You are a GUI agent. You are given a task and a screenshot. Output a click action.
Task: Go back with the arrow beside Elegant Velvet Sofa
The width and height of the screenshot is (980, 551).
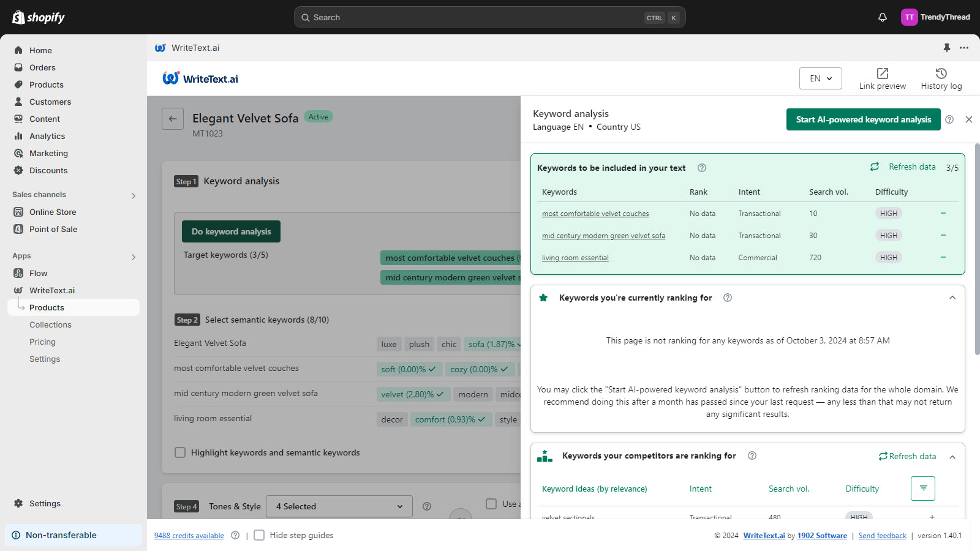173,119
